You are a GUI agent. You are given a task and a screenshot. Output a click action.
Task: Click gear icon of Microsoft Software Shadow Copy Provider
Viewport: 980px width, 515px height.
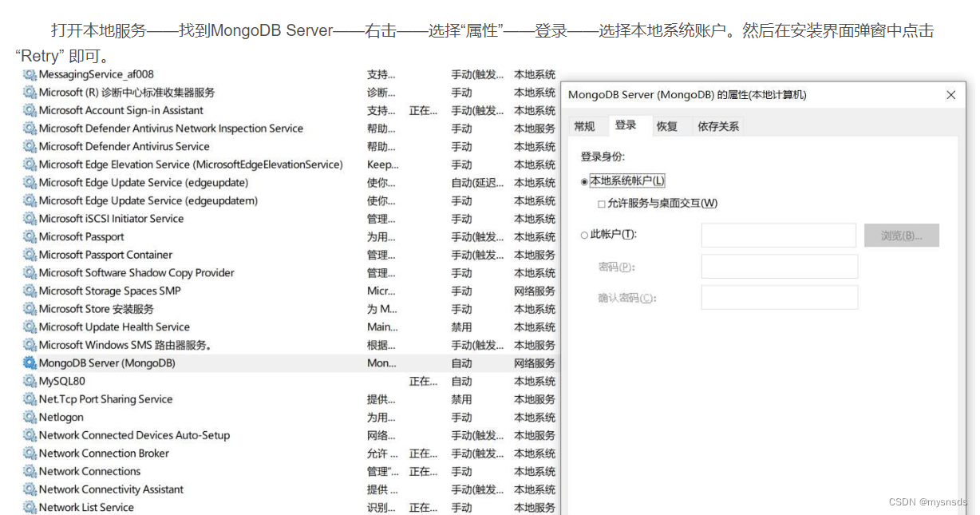click(30, 272)
